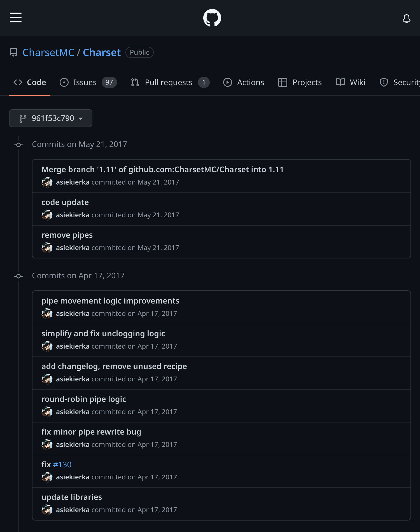Click the Issues circle icon

coord(64,82)
